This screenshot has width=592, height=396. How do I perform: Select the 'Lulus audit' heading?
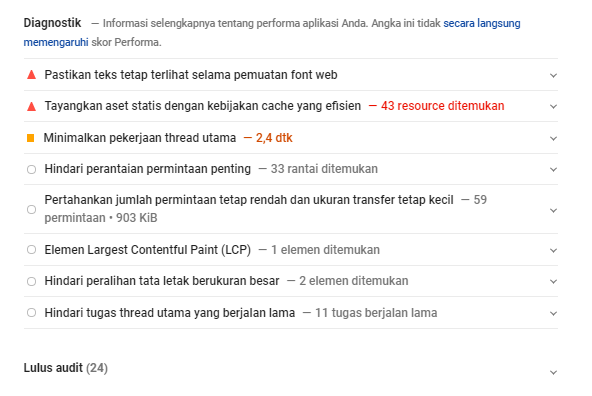(x=53, y=368)
